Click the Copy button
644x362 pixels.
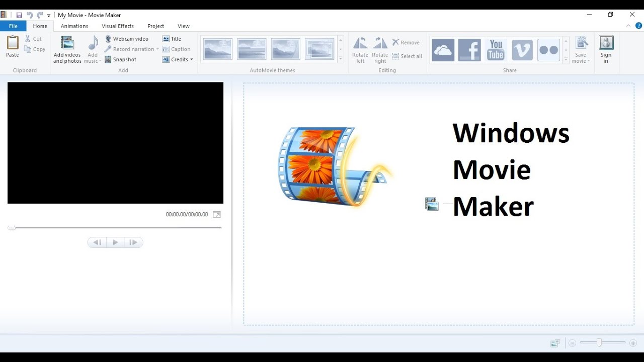(x=35, y=49)
